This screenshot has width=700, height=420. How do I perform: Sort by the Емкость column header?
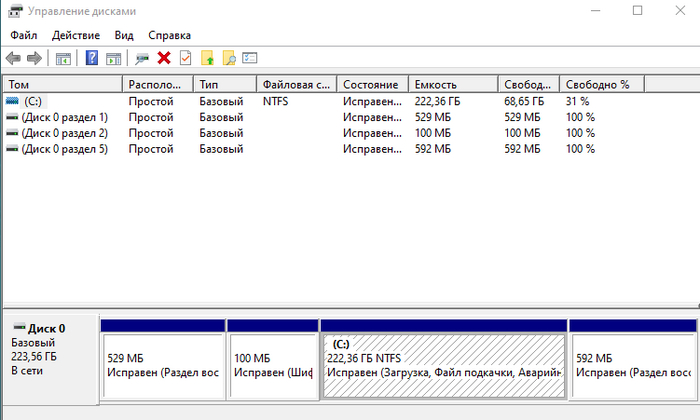(x=436, y=85)
